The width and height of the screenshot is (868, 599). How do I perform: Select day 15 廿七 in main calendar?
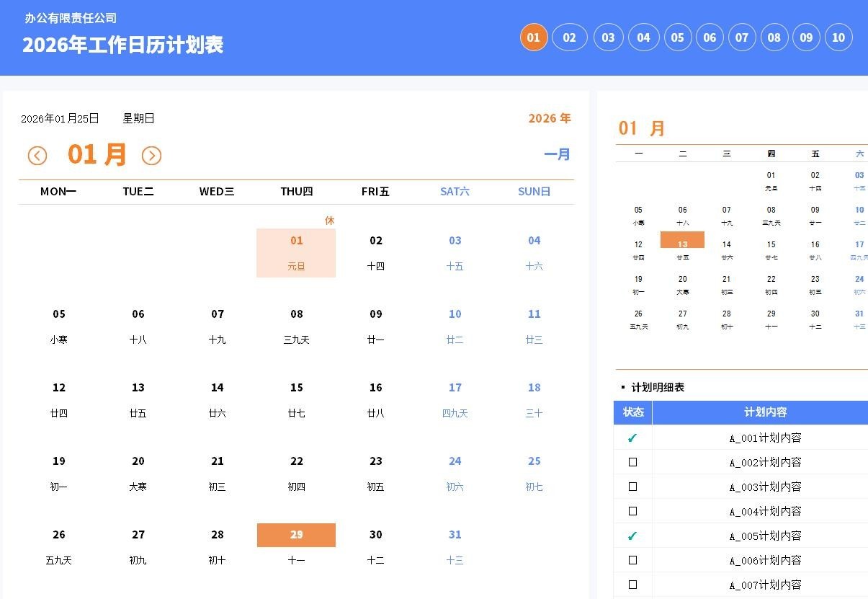[x=296, y=400]
